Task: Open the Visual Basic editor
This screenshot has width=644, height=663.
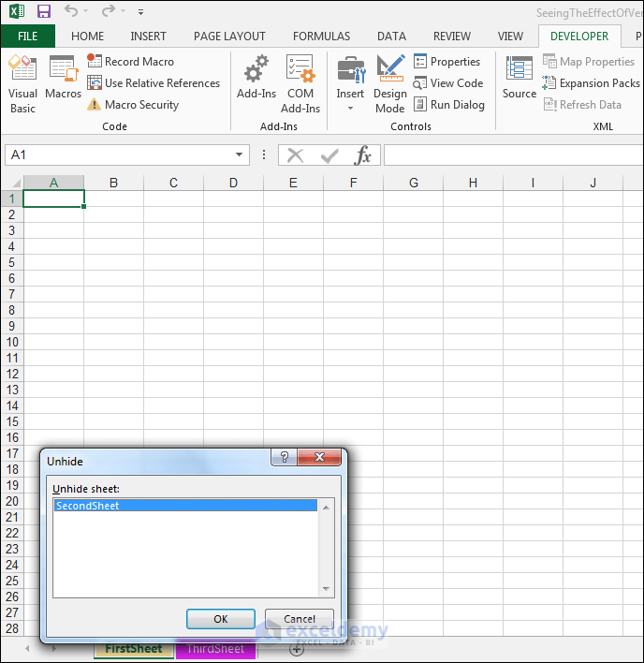Action: 22,84
